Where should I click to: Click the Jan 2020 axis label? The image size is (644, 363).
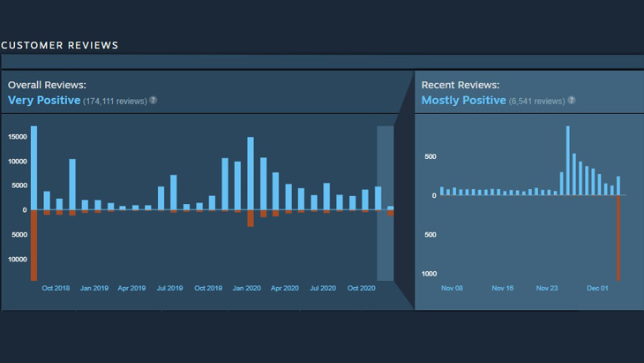point(246,288)
